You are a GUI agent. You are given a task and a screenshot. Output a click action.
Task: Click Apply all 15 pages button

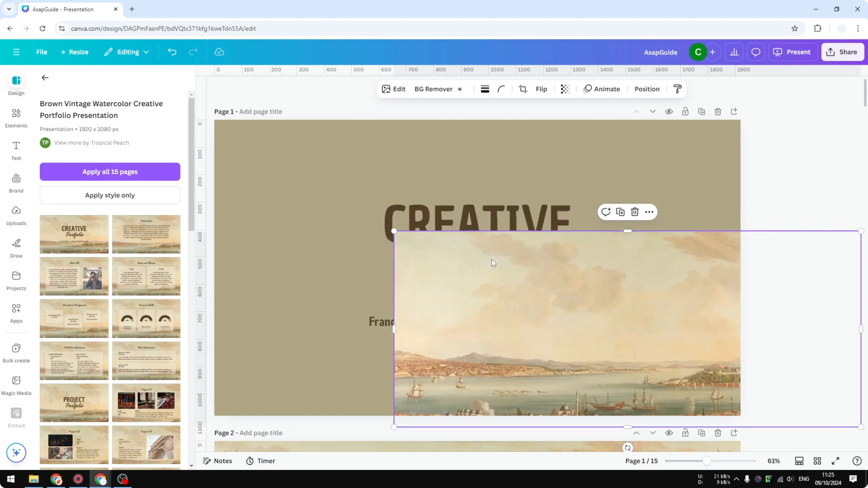(110, 171)
